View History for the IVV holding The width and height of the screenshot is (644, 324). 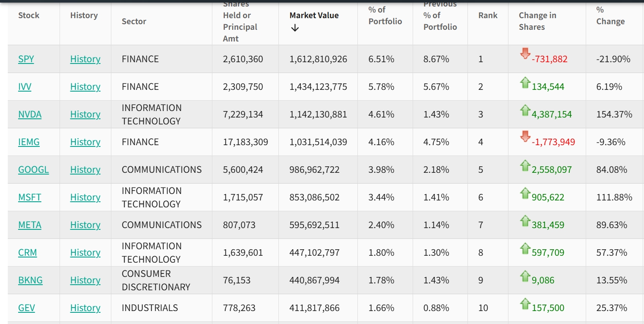click(x=85, y=87)
